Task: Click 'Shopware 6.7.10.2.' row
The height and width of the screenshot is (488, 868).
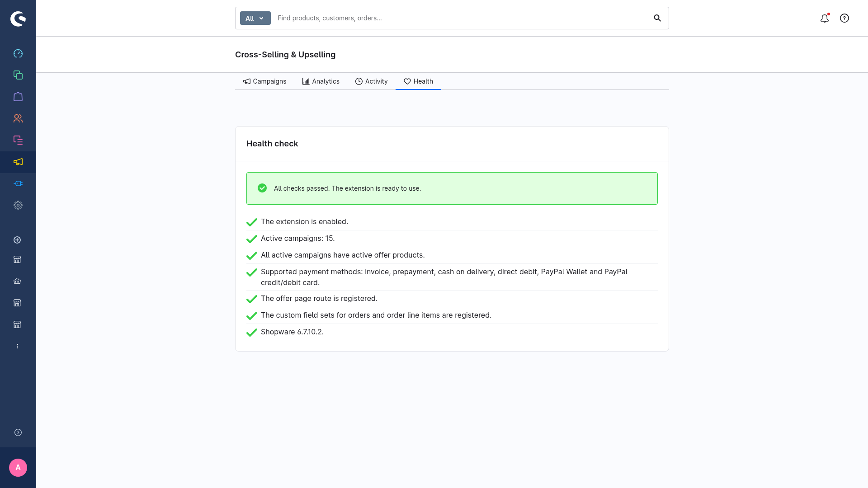Action: coord(452,332)
